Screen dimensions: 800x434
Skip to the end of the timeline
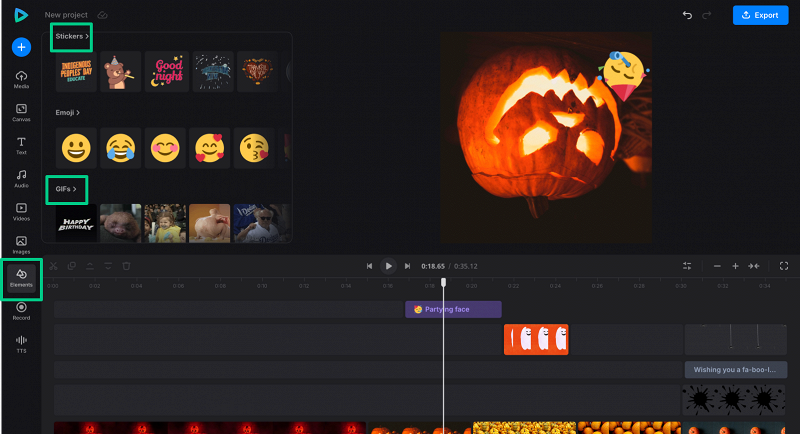click(x=407, y=266)
